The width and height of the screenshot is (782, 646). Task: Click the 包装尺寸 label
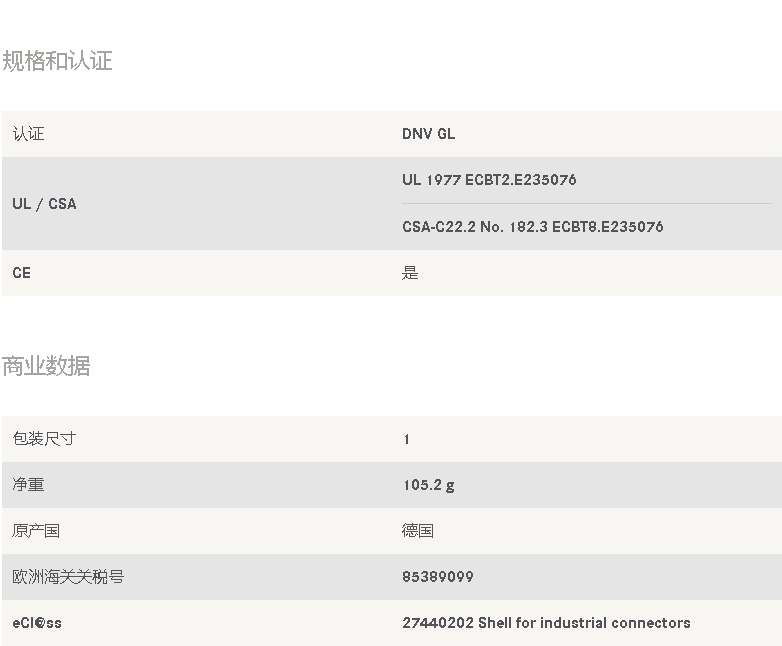(44, 438)
